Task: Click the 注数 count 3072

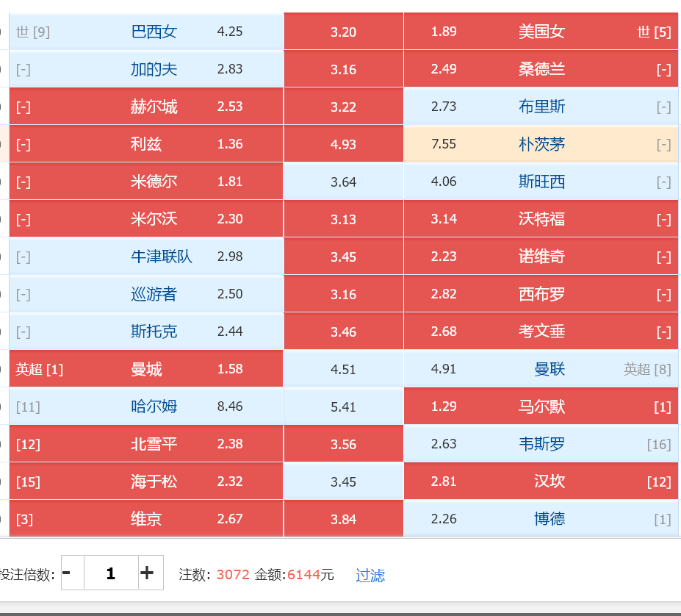Action: [233, 575]
